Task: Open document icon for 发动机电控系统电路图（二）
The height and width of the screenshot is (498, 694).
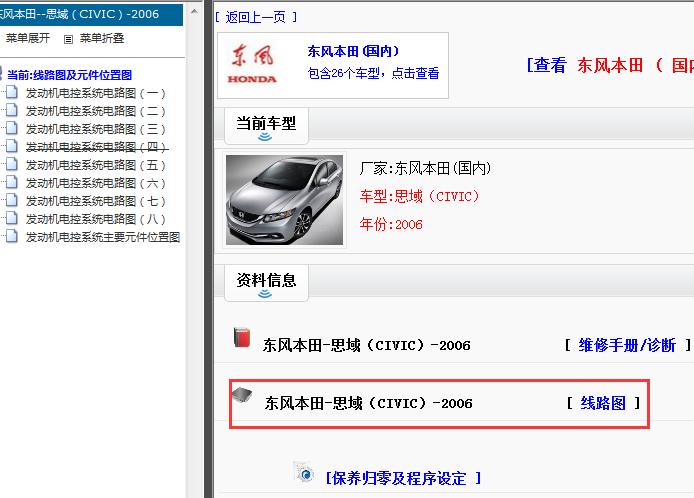Action: coord(12,111)
